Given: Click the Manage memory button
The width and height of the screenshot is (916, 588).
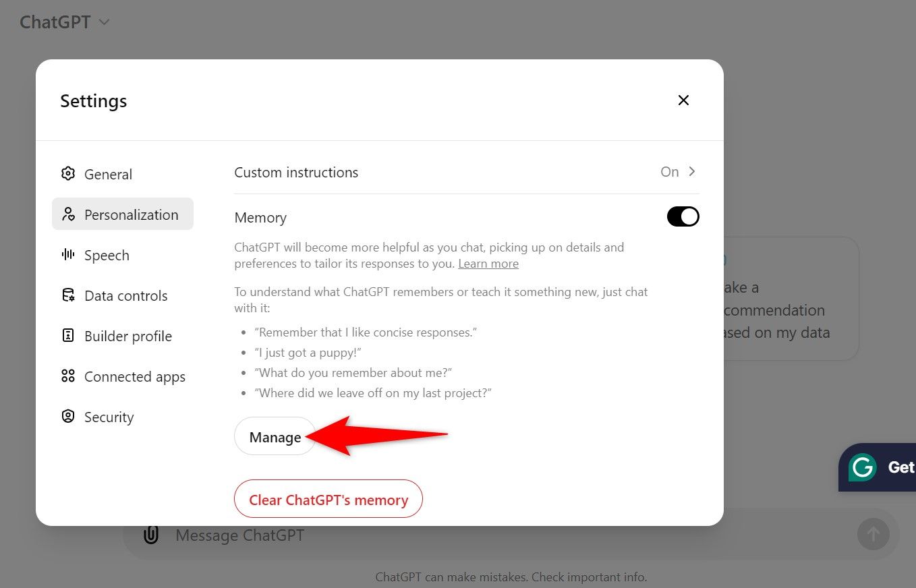Looking at the screenshot, I should [x=275, y=437].
